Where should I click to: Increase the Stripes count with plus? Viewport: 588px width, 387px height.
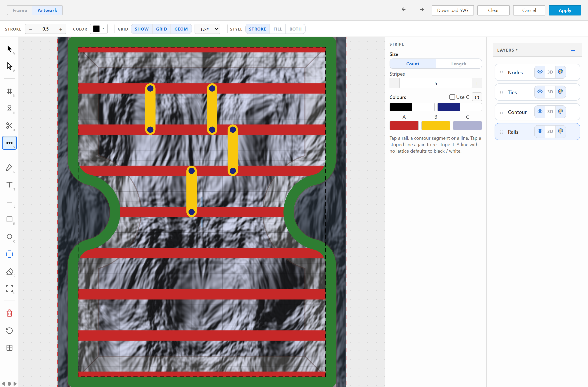coord(477,83)
